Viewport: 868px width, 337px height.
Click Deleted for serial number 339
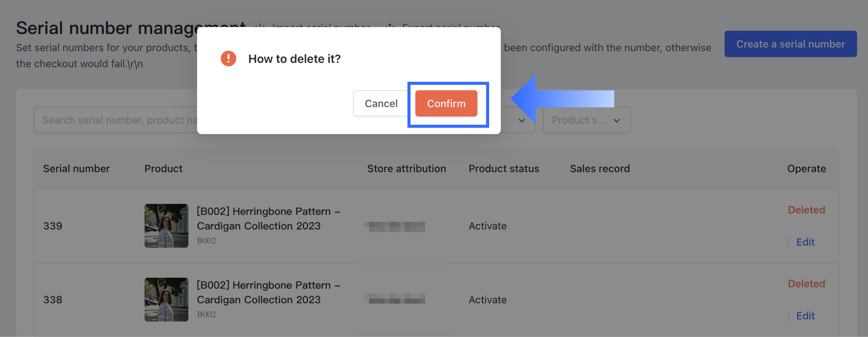coord(806,210)
